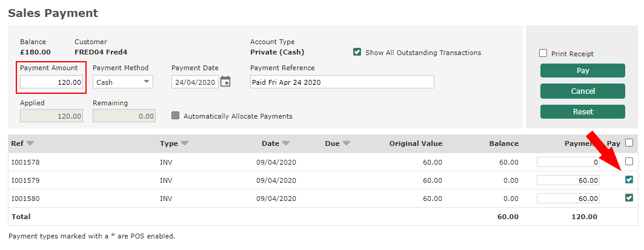Untick the Pay checkbox for invoice I001580
Screen dimensions: 644x250
(629, 198)
